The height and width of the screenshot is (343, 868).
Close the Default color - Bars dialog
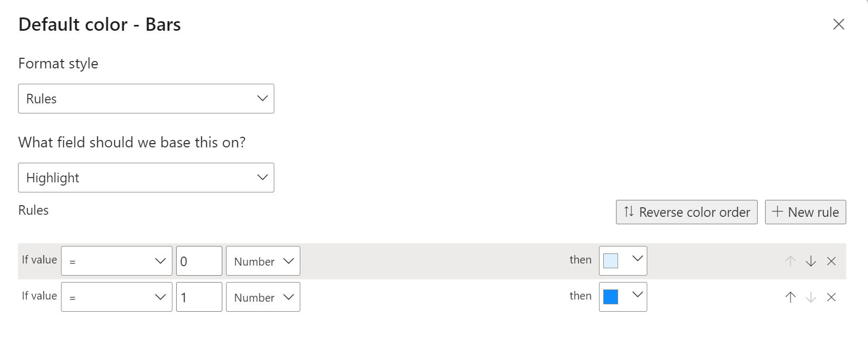[838, 24]
